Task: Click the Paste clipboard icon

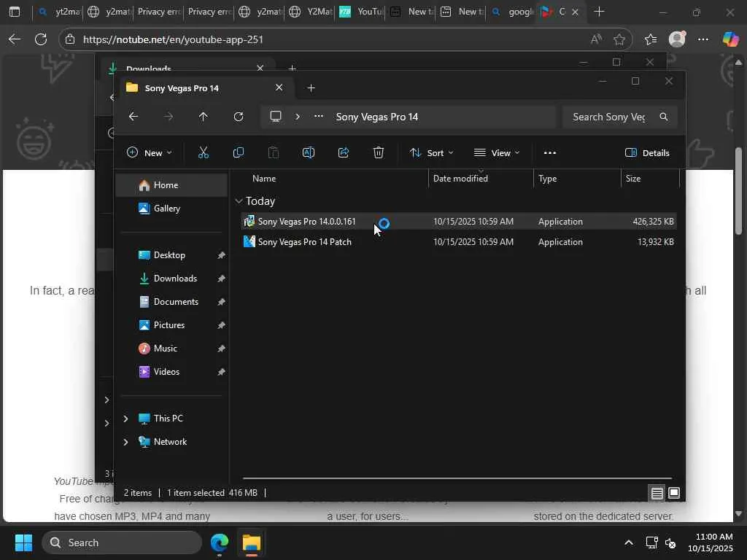Action: 274,153
